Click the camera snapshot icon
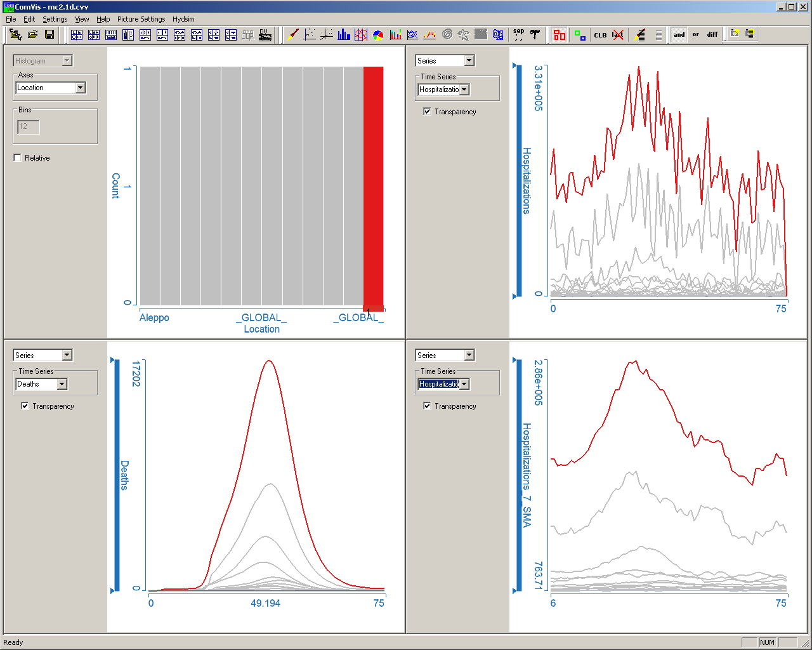 point(735,34)
